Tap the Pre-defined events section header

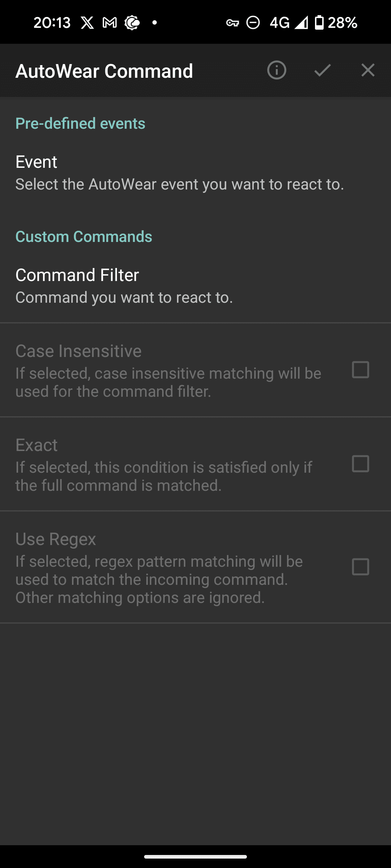click(80, 123)
